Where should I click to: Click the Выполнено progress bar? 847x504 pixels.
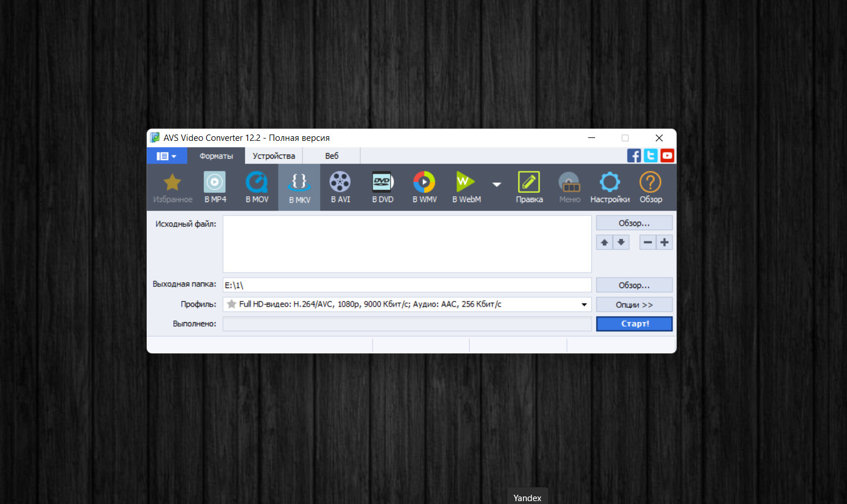point(407,324)
